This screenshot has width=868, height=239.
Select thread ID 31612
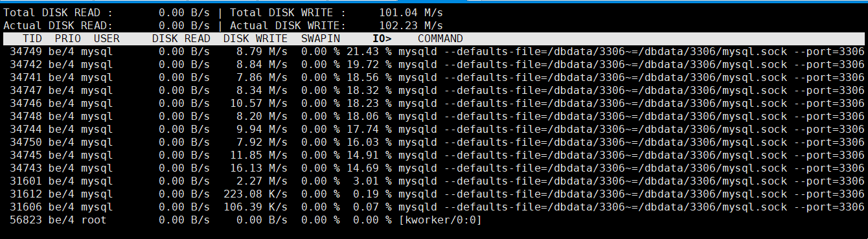click(26, 194)
